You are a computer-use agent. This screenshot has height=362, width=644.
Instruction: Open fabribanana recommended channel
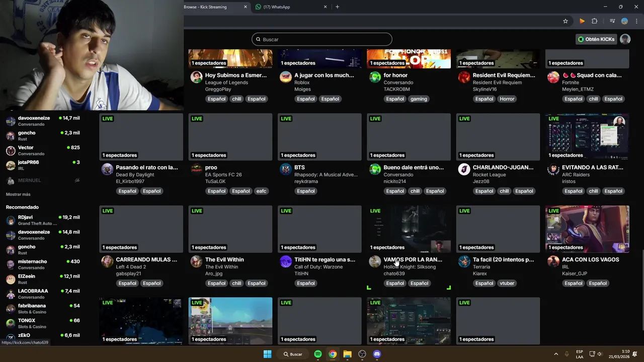pos(43,309)
